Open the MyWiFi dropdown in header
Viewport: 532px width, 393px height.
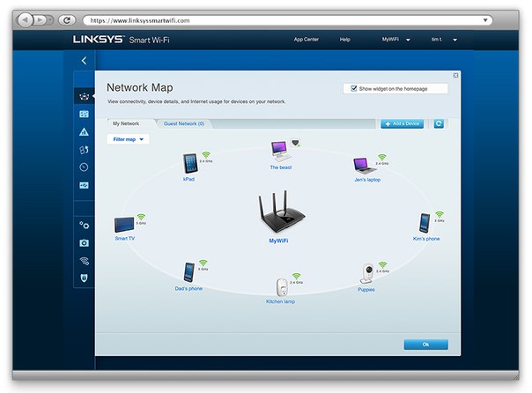(393, 40)
